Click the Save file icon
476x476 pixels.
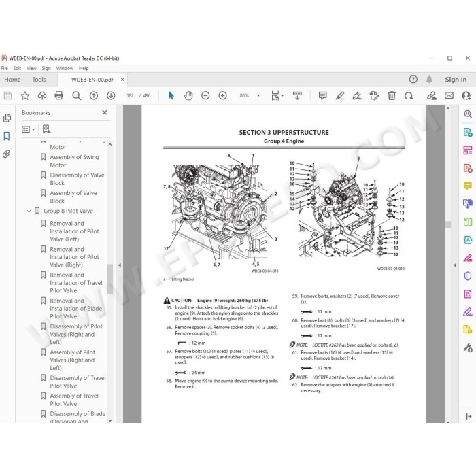(7, 96)
